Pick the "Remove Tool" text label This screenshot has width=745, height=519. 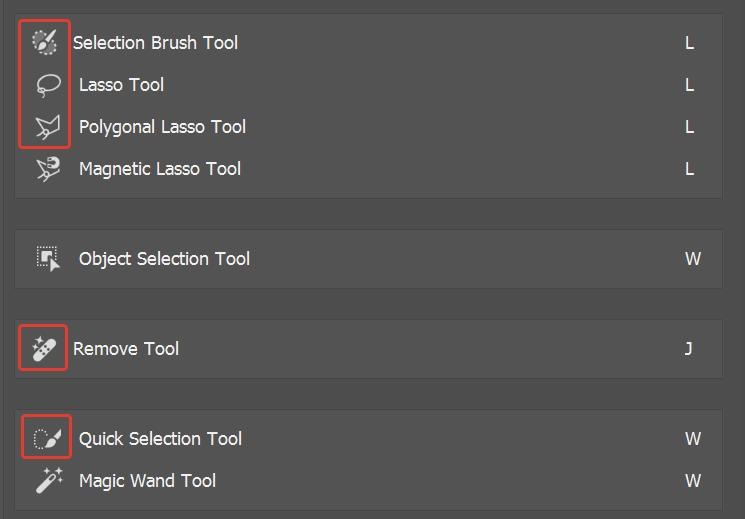(x=126, y=349)
